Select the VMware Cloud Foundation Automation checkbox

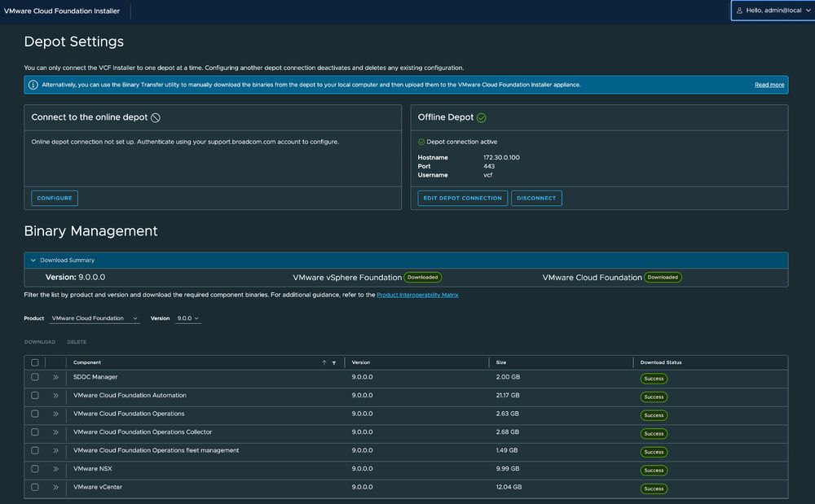35,396
